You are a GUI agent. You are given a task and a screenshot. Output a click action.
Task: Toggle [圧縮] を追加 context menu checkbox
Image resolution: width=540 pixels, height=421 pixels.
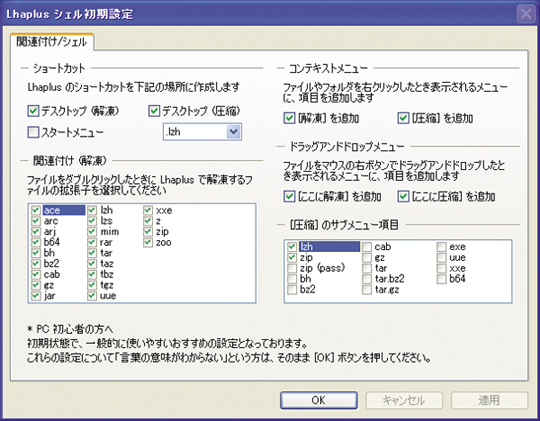[x=403, y=118]
